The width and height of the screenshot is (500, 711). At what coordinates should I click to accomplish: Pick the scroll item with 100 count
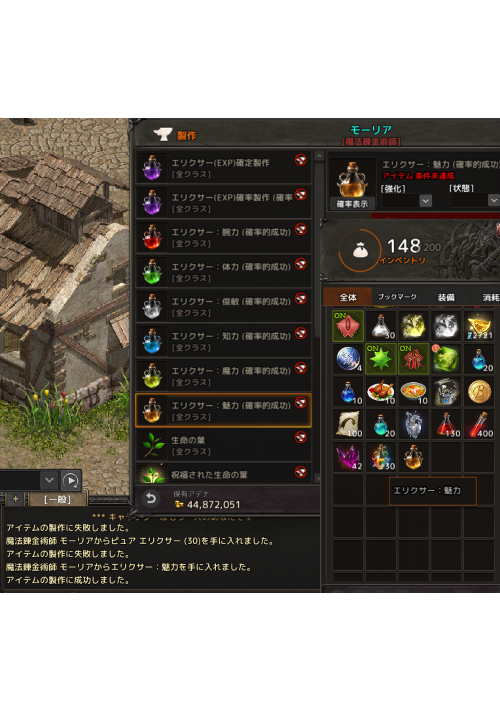348,424
